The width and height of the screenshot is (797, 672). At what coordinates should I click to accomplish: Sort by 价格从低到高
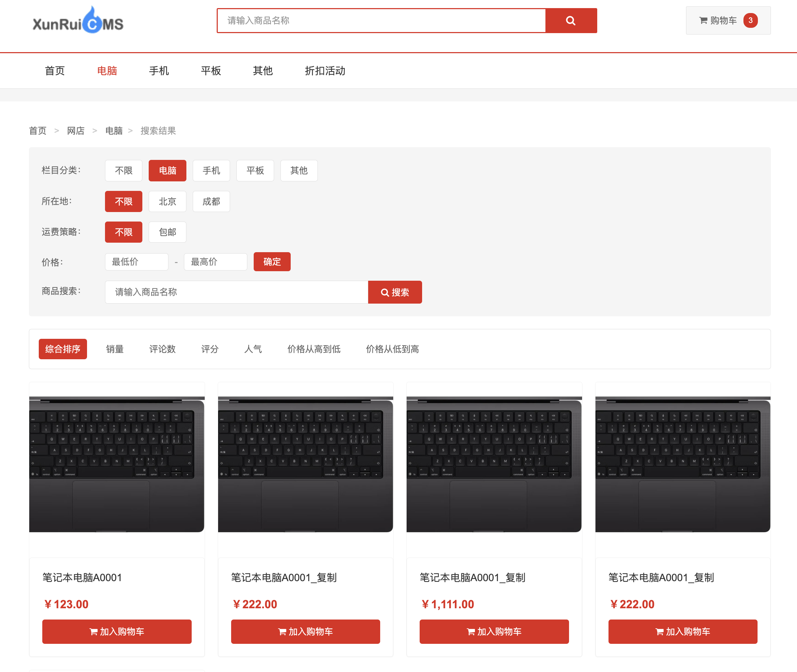click(392, 349)
